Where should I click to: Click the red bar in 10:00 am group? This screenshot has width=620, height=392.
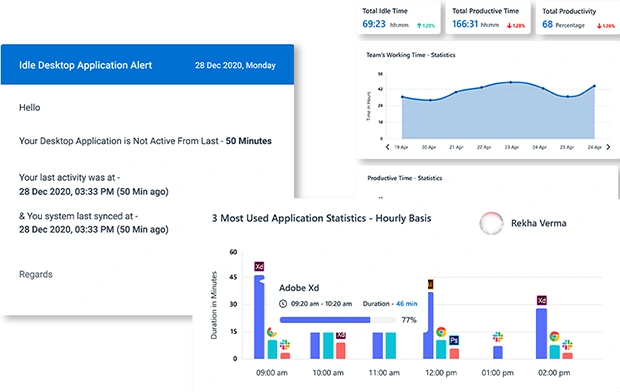pos(340,351)
